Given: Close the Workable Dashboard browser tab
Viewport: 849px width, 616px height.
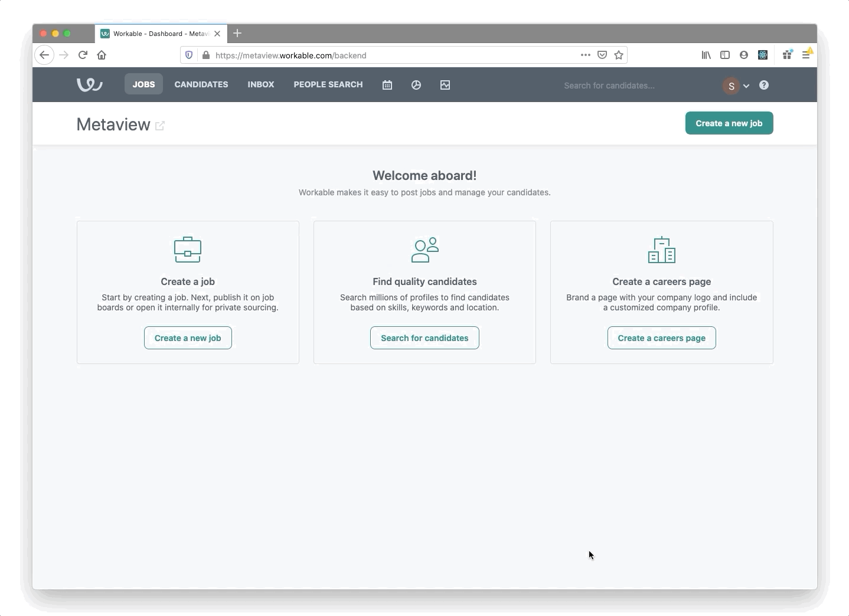Looking at the screenshot, I should pos(217,34).
